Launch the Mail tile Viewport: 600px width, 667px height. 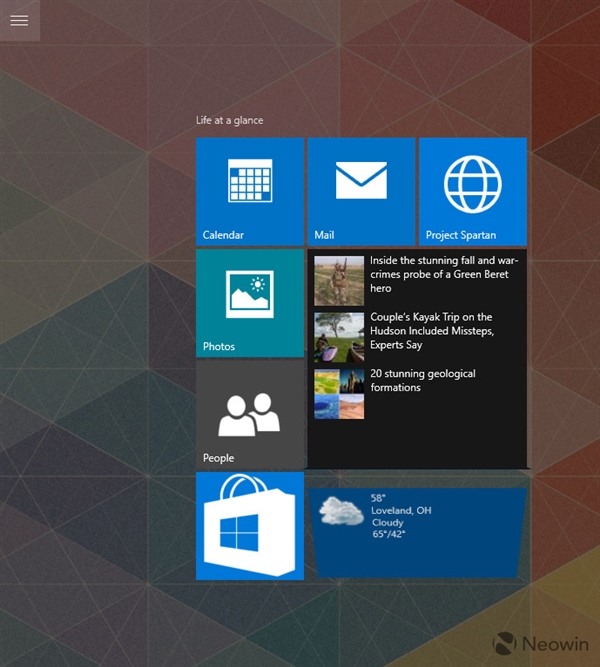(361, 191)
